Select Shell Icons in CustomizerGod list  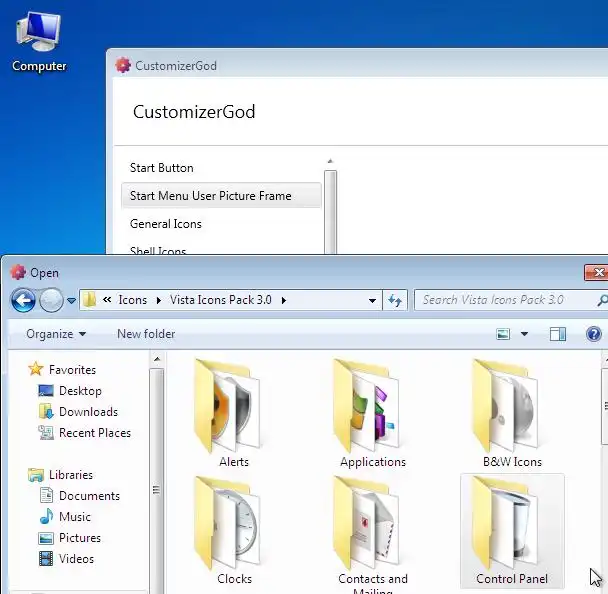[158, 250]
